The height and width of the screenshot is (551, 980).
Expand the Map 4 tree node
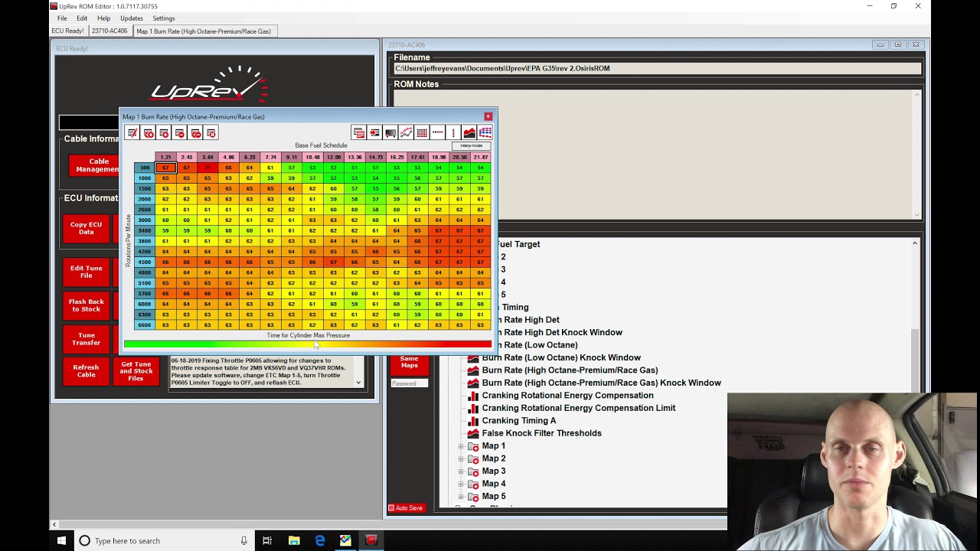[x=461, y=484]
